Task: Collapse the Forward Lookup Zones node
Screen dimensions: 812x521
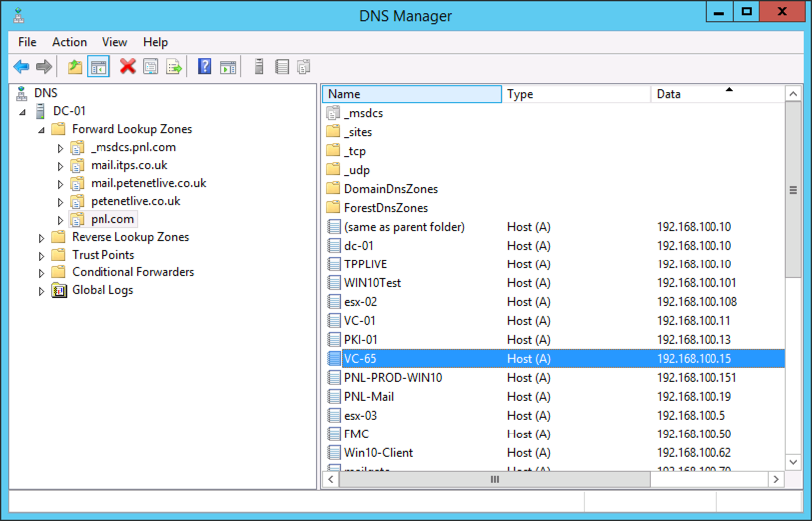Action: pos(41,130)
